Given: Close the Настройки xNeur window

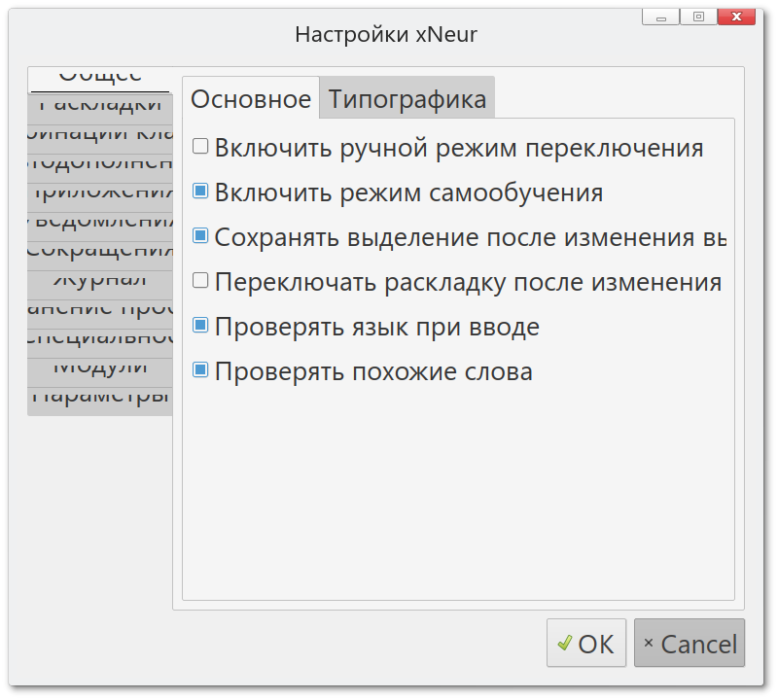Looking at the screenshot, I should (736, 17).
